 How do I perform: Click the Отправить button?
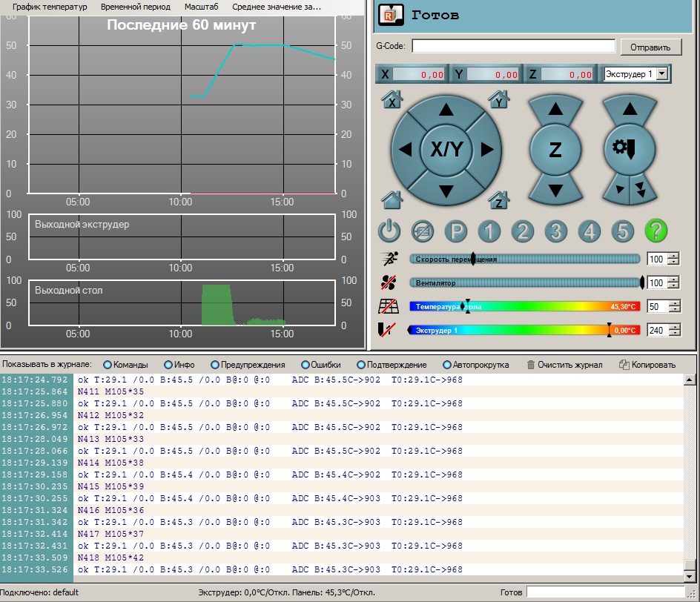coord(650,47)
